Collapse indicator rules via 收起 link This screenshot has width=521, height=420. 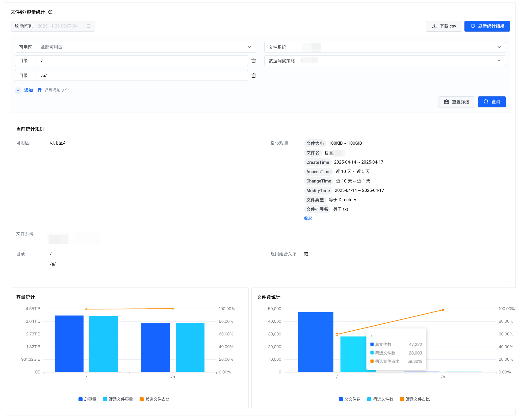click(308, 219)
